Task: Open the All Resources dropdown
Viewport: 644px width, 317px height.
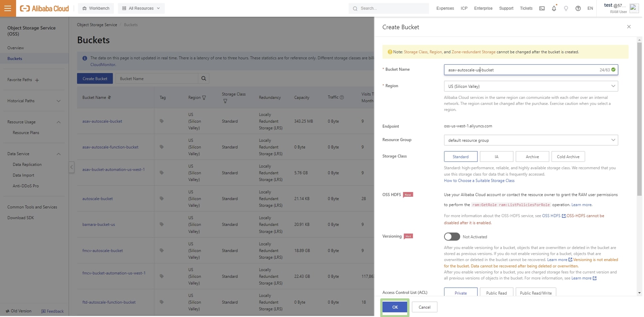Action: pos(141,8)
